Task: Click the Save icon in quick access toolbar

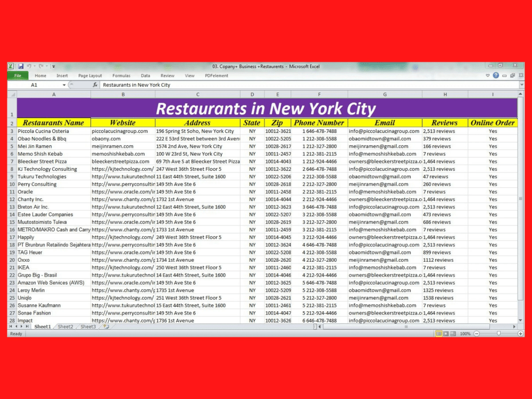Action: (21, 66)
